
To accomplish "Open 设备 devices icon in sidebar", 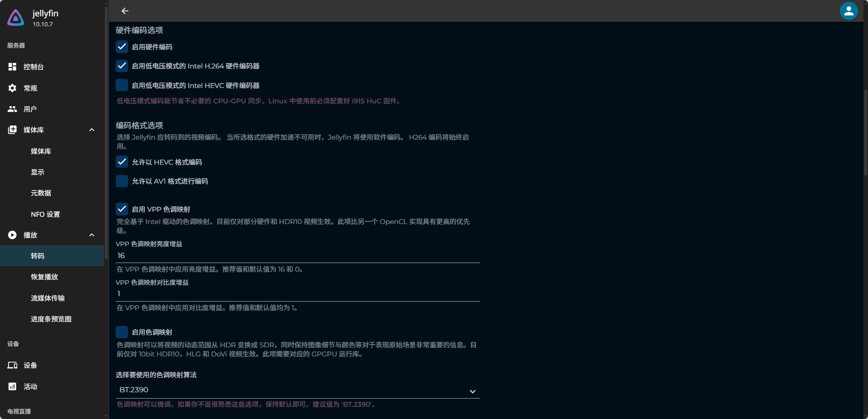I will [12, 365].
